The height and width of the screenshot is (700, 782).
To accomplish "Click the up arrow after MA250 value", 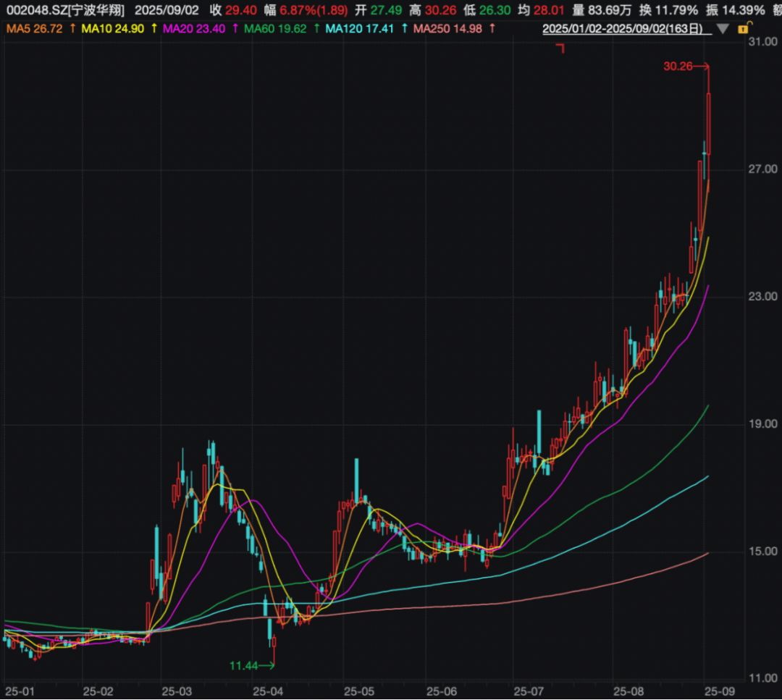I will coord(492,28).
